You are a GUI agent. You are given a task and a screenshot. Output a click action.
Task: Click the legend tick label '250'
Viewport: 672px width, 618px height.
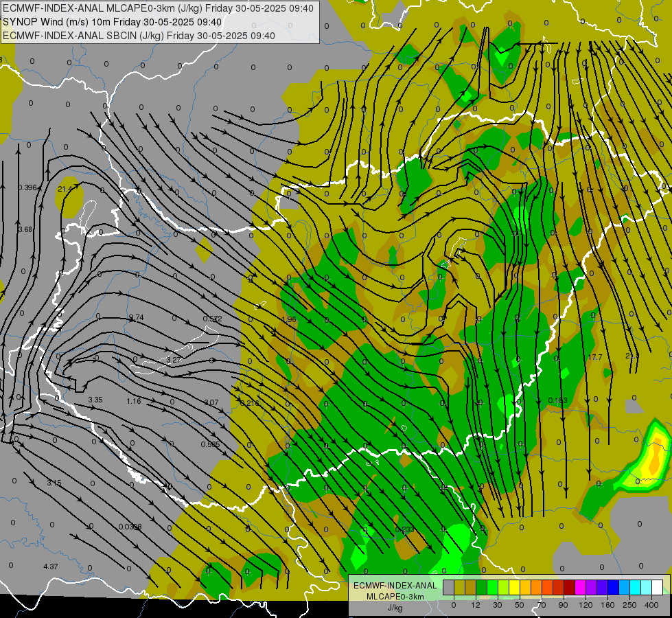629,605
